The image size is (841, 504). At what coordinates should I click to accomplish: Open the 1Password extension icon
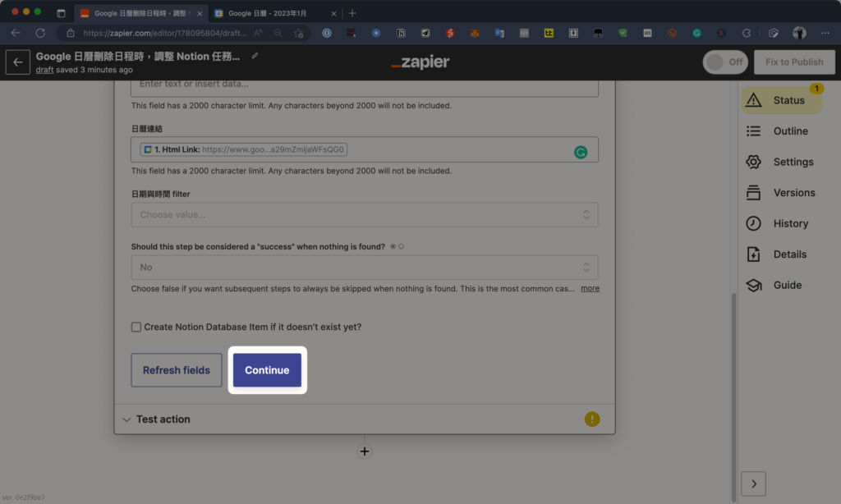[327, 33]
